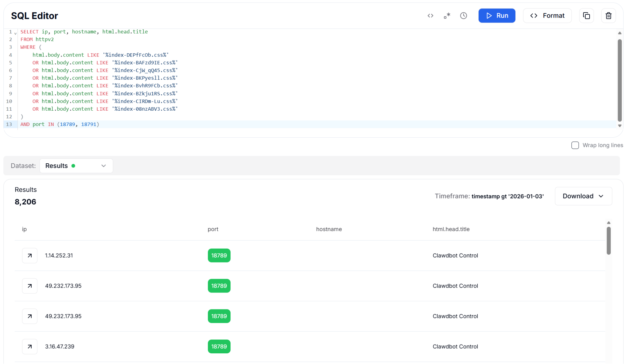Screen dimensions: 627x364
Task: Click the ip column header
Action: (24, 229)
